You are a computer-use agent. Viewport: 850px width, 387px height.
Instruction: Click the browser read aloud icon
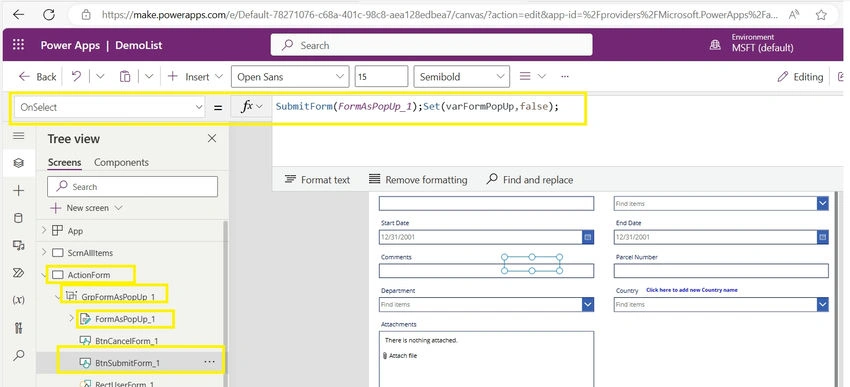click(x=794, y=15)
